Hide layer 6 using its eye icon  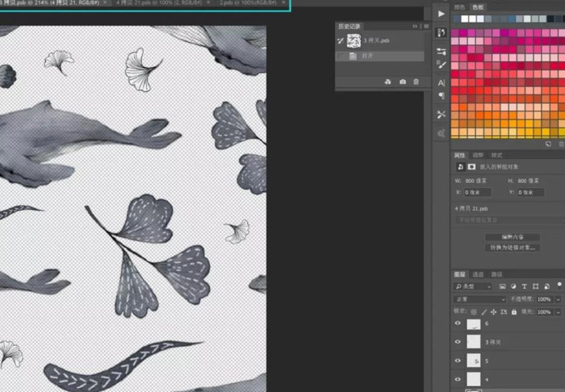pyautogui.click(x=458, y=323)
